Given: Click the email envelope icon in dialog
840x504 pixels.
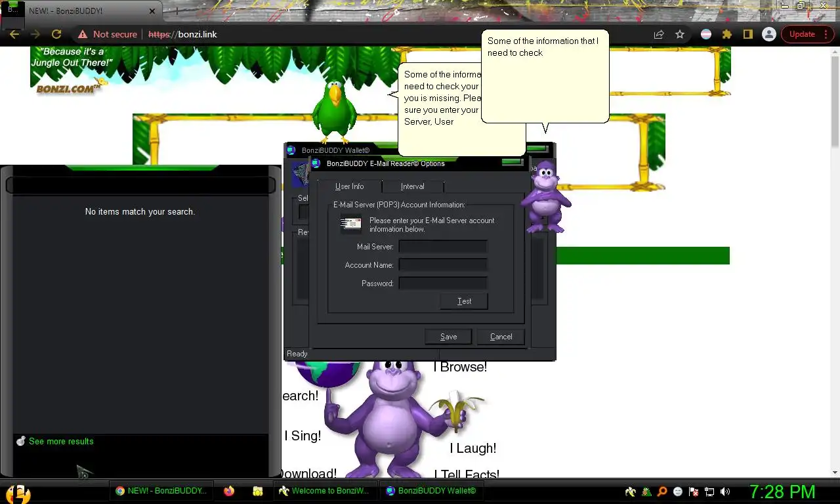Looking at the screenshot, I should point(351,224).
